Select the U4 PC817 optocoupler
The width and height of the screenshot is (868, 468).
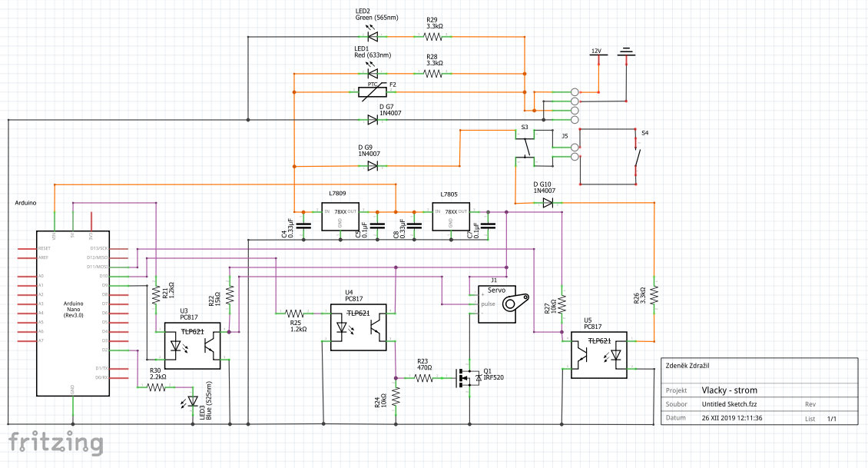[358, 327]
